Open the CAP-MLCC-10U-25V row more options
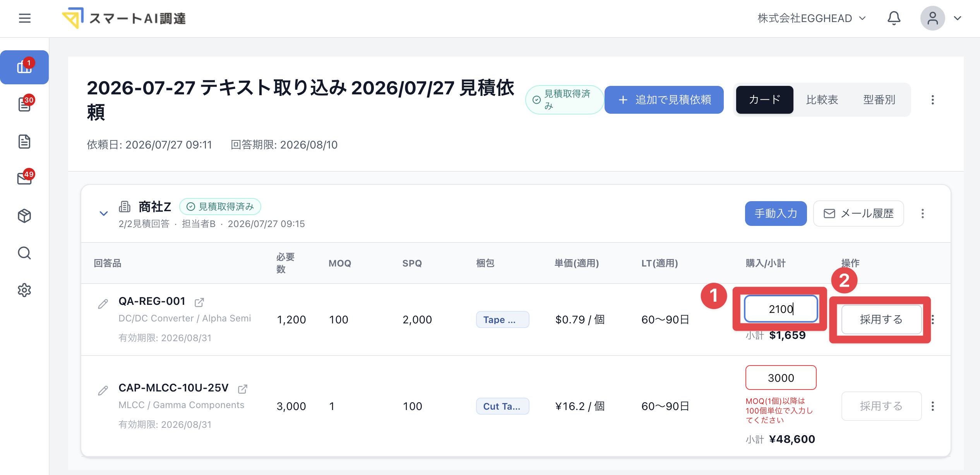Viewport: 980px width, 475px height. (933, 406)
